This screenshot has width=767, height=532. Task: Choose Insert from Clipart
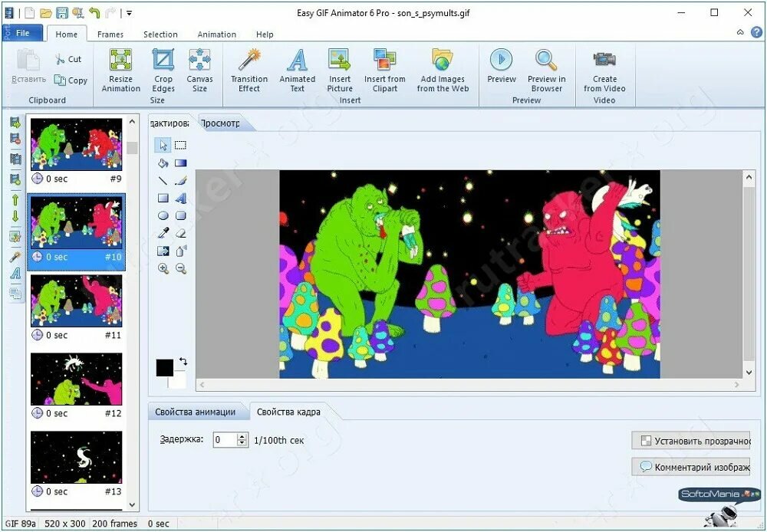[384, 71]
